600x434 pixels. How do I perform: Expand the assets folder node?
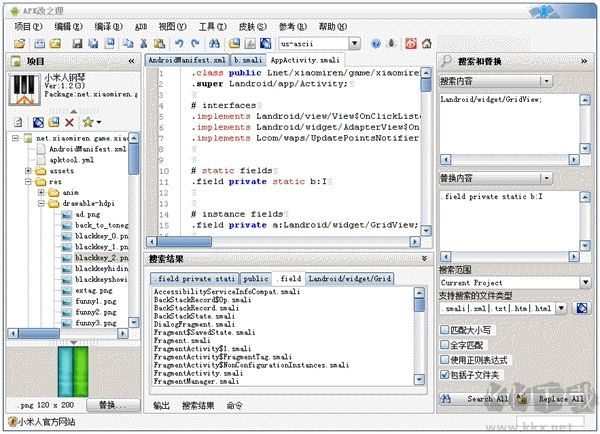tap(28, 171)
